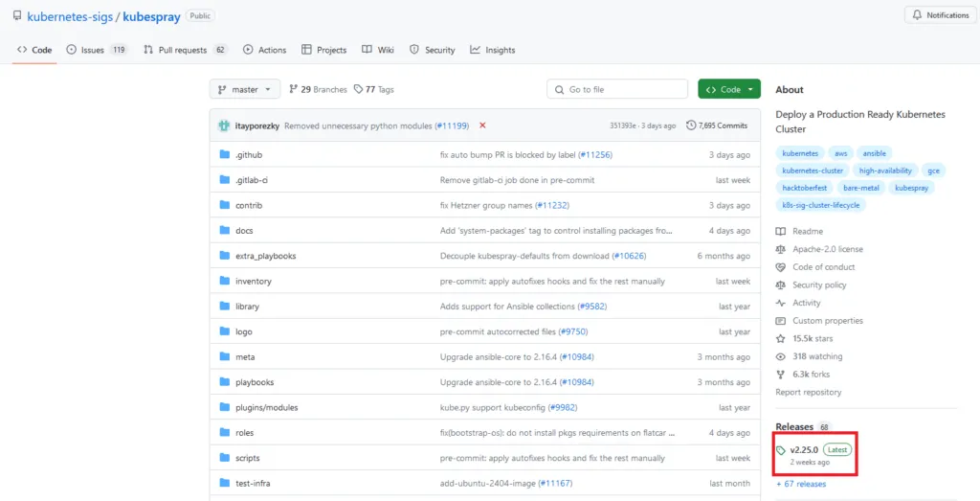Click the .github folder icon
This screenshot has width=980, height=501.
[x=225, y=154]
